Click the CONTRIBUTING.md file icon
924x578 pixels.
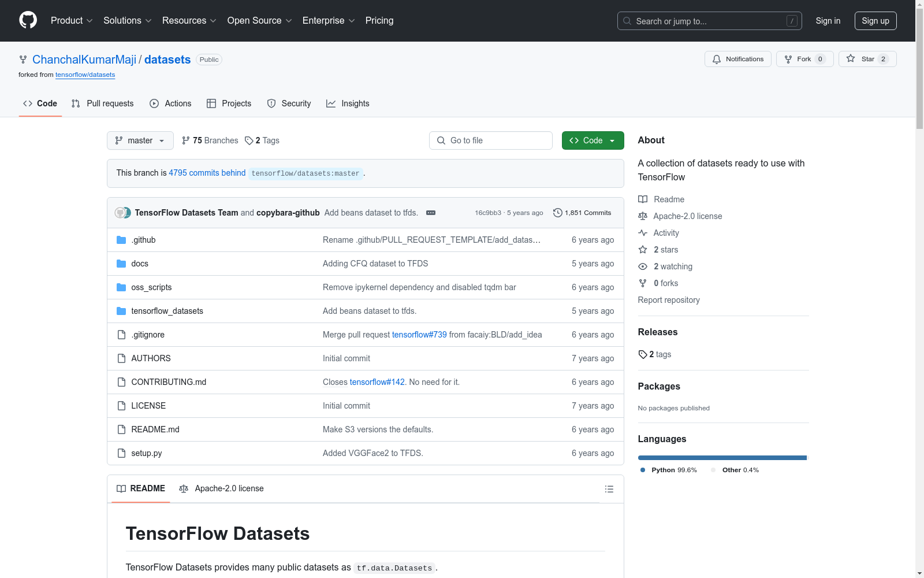(x=121, y=382)
